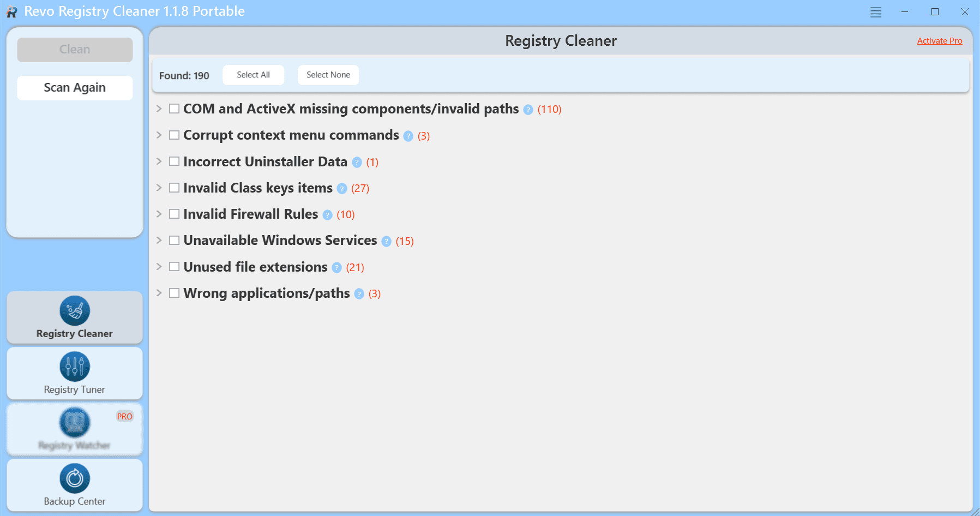This screenshot has height=516, width=980.
Task: Check Incorrect Uninstaller Data checkbox
Action: point(174,161)
